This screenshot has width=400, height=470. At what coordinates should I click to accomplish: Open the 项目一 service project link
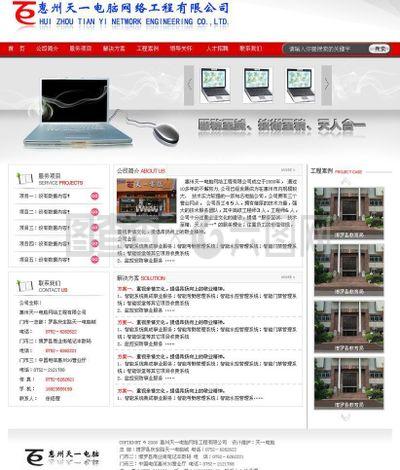pyautogui.click(x=44, y=196)
